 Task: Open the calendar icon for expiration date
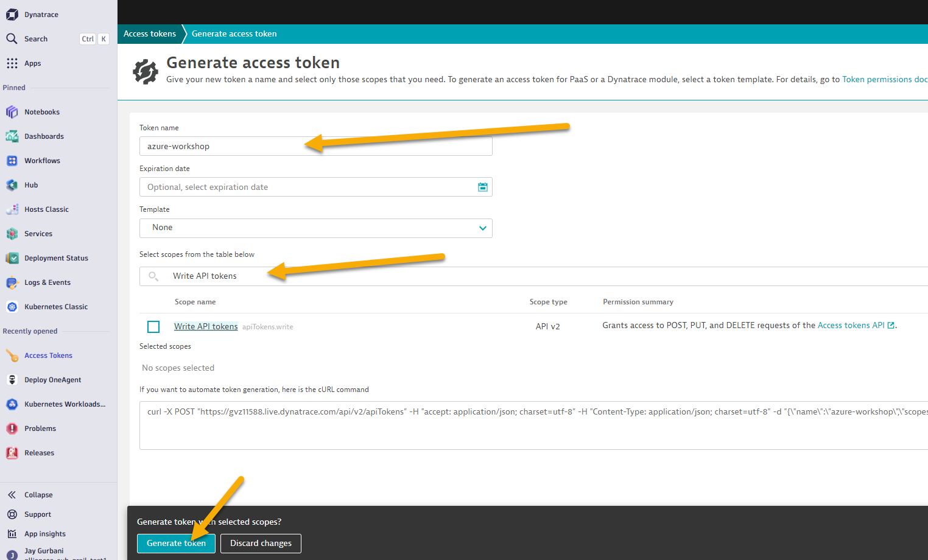482,187
